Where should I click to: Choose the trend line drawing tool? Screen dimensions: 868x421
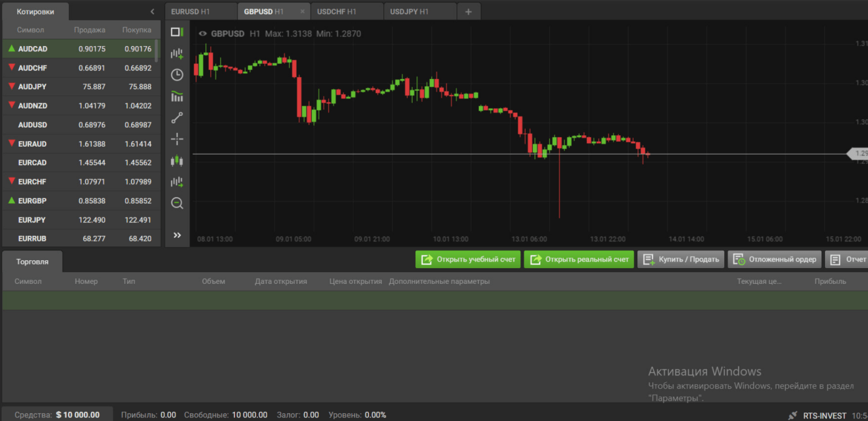177,118
